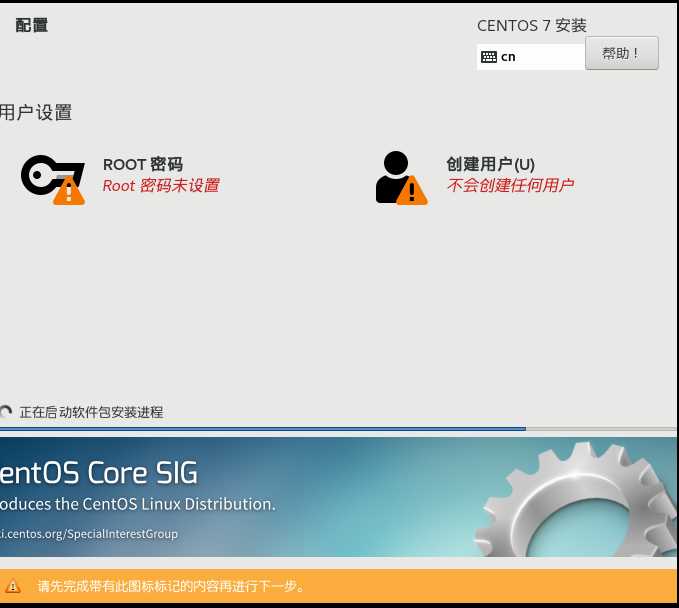Click the ROOT password key icon

pos(53,179)
